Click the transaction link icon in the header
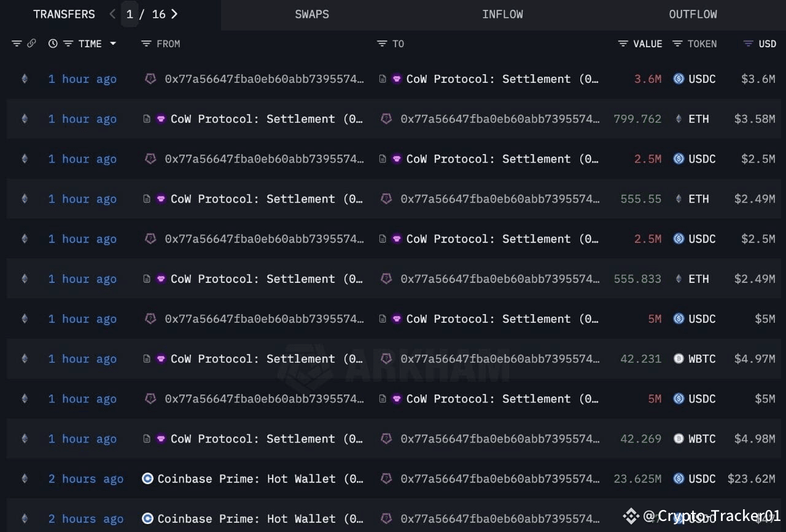Screen dimensions: 786x532 pyautogui.click(x=31, y=44)
